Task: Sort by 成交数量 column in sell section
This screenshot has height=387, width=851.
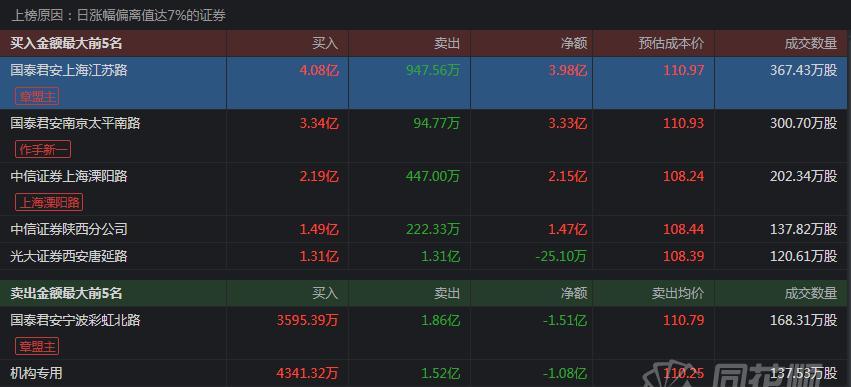Action: point(811,294)
